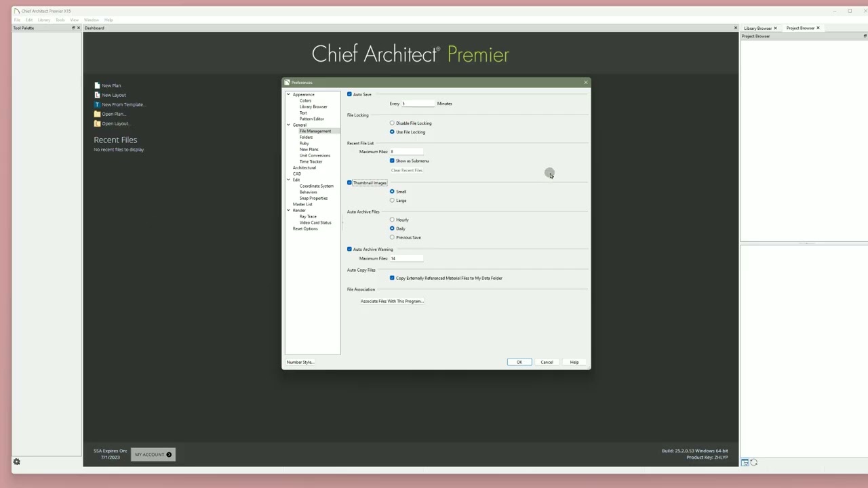Select Reset Options in preferences tree
Screen dimensions: 868x488
(305, 228)
